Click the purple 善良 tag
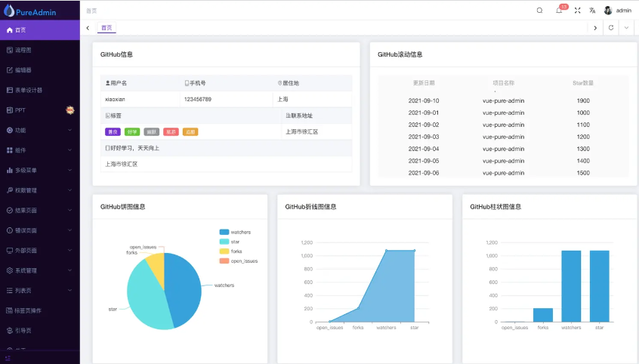639x364 pixels. click(x=113, y=131)
